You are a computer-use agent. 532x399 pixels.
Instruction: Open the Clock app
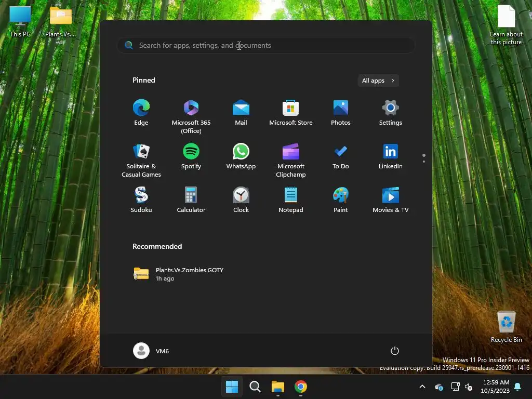click(x=241, y=200)
